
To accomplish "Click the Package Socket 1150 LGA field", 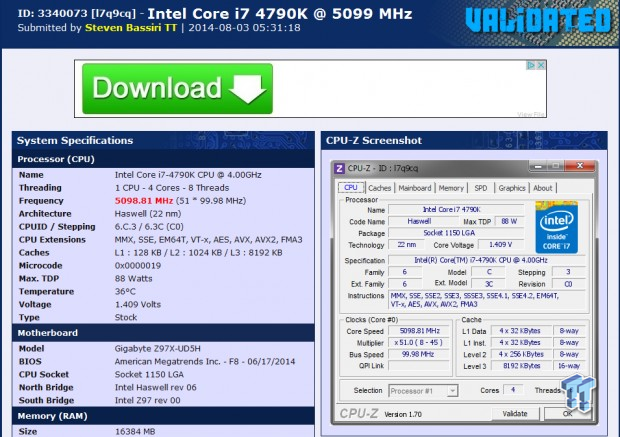I will click(x=456, y=233).
